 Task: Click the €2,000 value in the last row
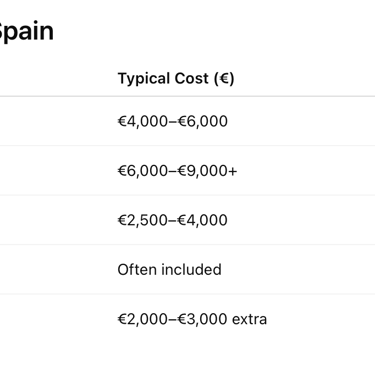click(143, 319)
